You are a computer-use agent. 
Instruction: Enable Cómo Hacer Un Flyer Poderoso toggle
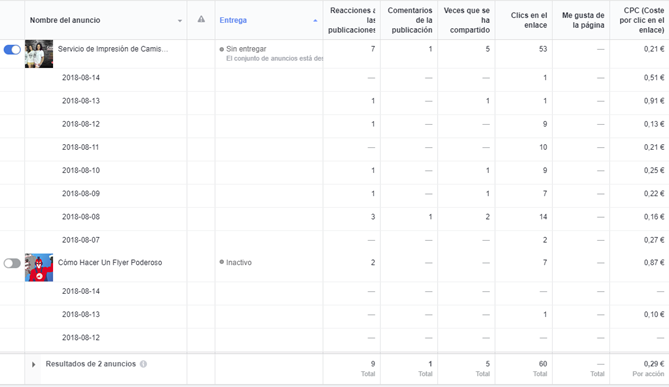tap(12, 263)
